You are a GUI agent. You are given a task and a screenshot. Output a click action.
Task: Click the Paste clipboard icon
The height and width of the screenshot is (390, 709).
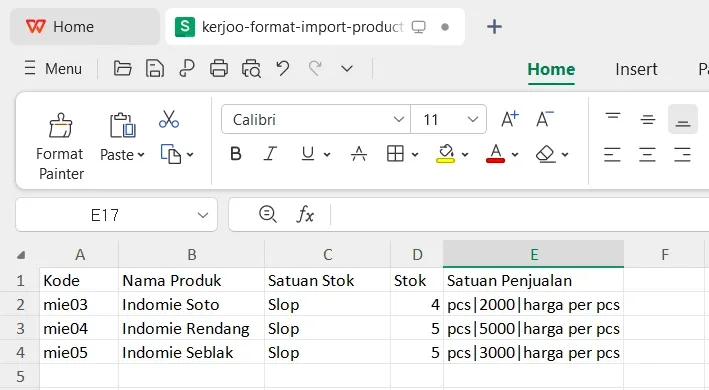(x=123, y=125)
